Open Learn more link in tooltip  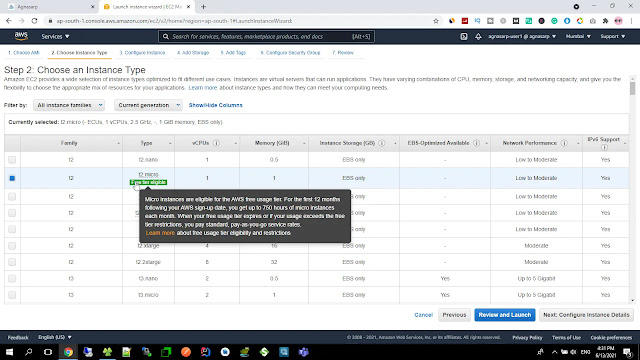pos(160,233)
